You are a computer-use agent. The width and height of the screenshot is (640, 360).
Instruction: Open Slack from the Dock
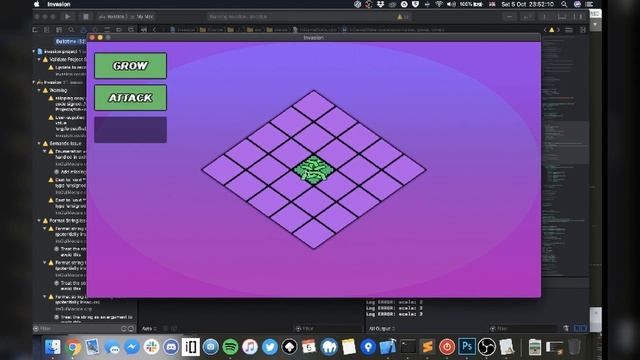pos(151,347)
